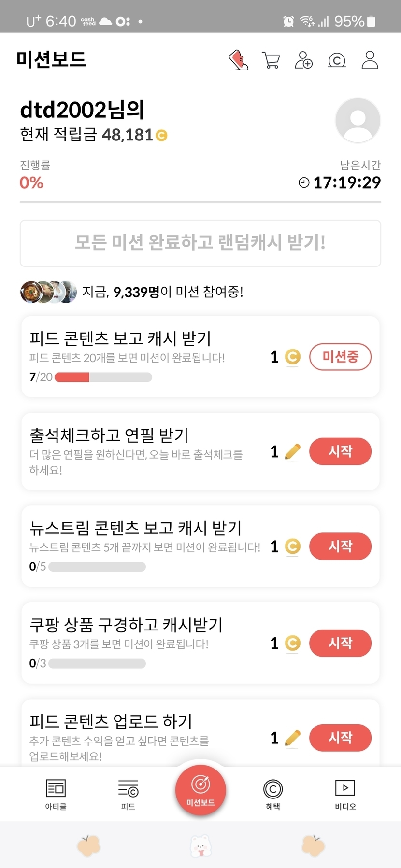401x868 pixels.
Task: Start the '피드 콘텐츠 업로드 하기' mission
Action: 340,738
